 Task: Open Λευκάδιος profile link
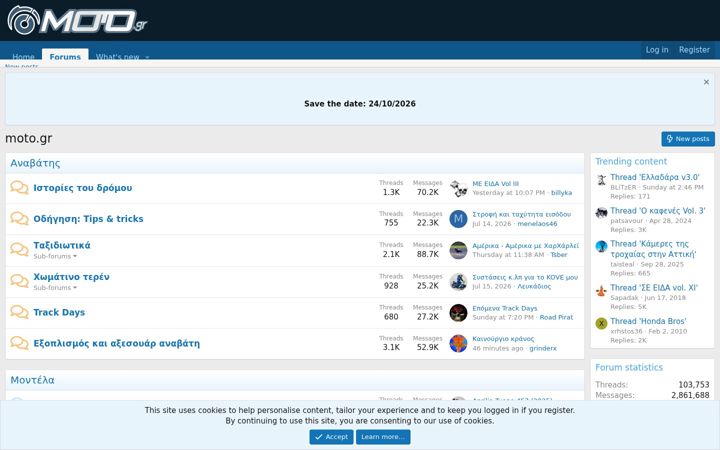pos(534,286)
